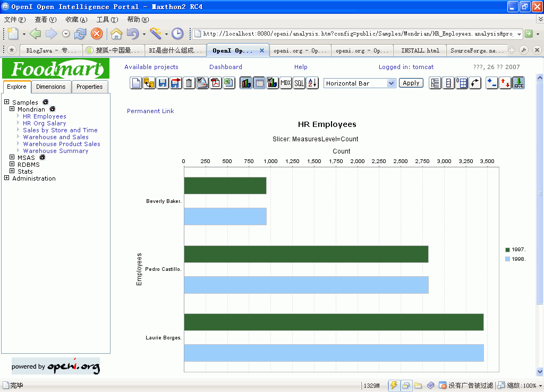The image size is (544, 392).
Task: Click the browser red Stop icon
Action: [97, 33]
